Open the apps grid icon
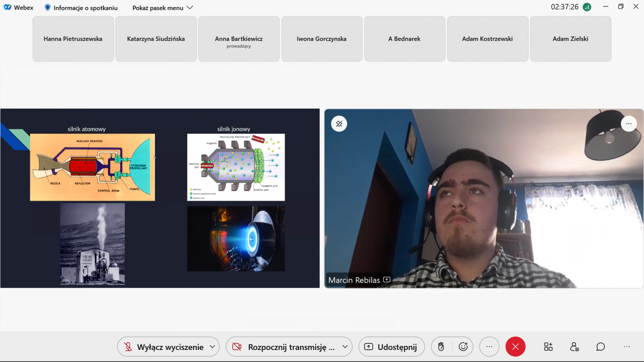 (548, 347)
